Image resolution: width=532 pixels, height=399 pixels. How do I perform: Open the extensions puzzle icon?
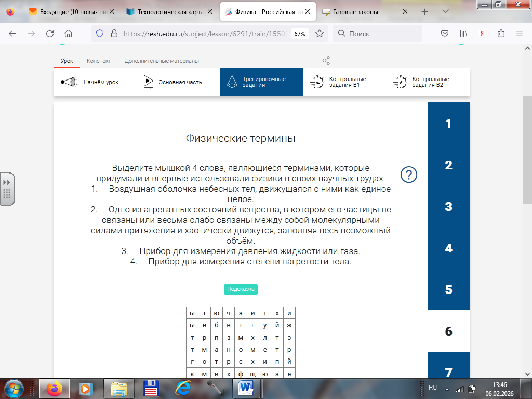pos(501,34)
